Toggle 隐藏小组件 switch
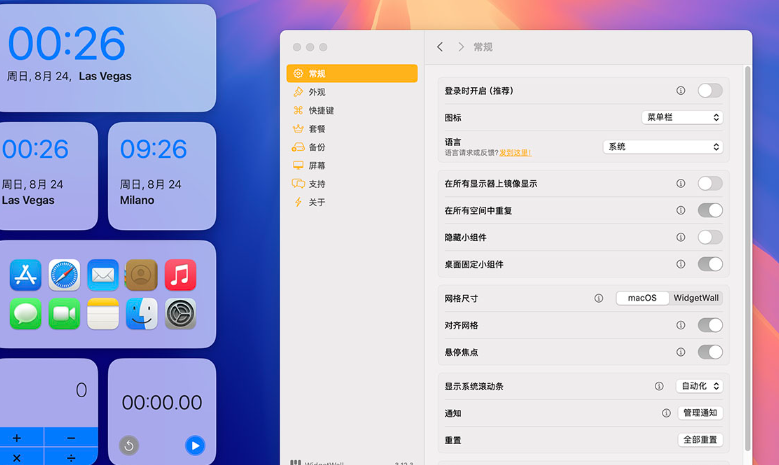This screenshot has height=465, width=779. pyautogui.click(x=710, y=237)
